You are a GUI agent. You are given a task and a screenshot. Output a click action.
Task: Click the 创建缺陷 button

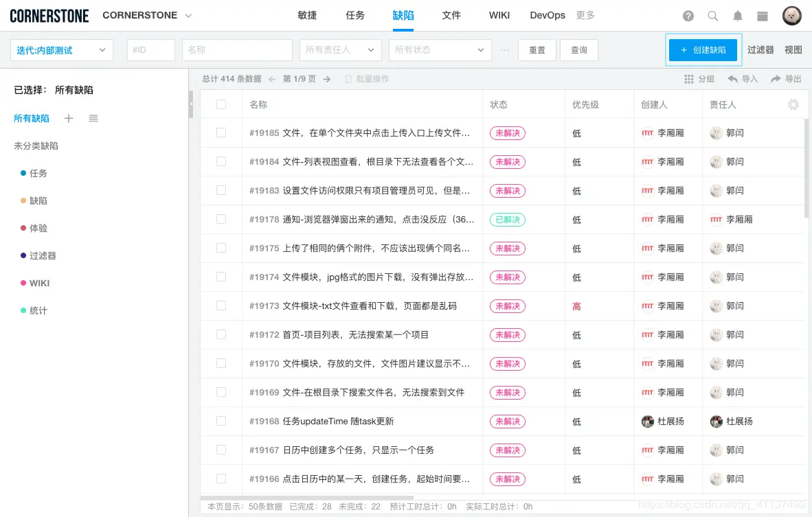703,49
